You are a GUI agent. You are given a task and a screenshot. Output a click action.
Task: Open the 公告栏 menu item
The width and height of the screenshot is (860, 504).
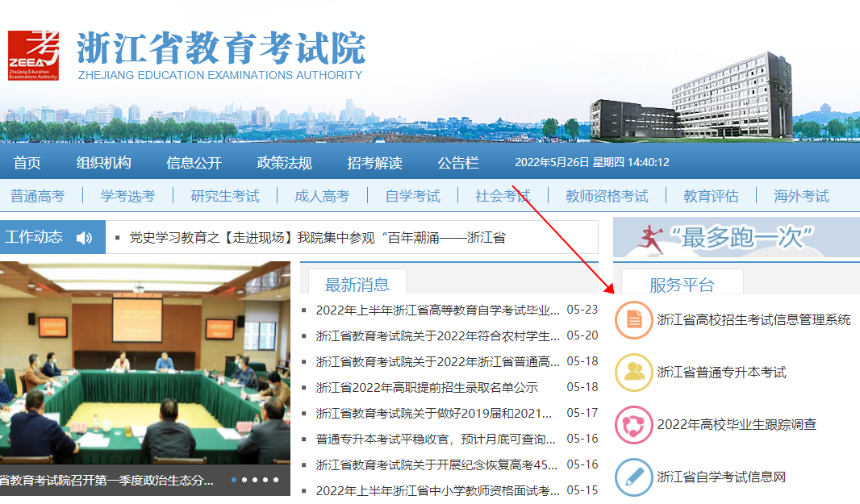tap(458, 163)
